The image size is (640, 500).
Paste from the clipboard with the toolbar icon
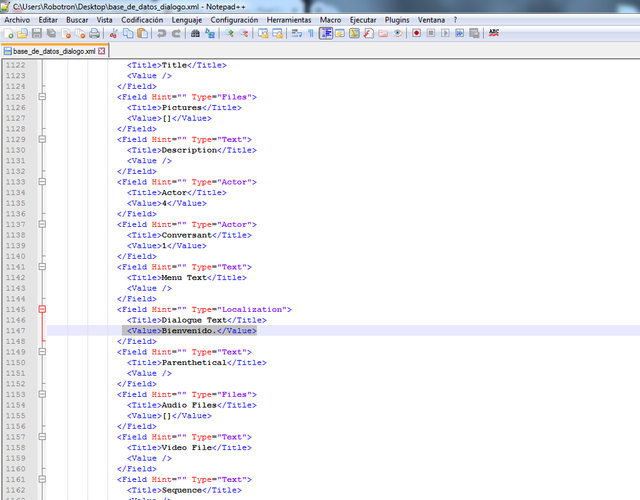[x=142, y=33]
